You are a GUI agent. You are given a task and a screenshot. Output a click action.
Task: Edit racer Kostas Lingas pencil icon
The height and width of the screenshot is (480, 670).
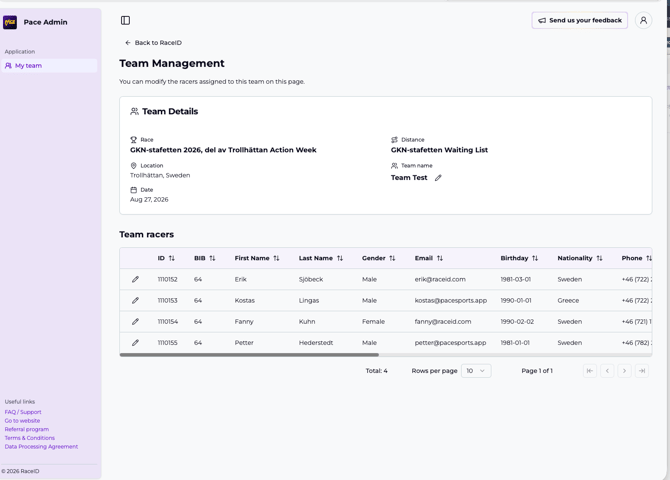pyautogui.click(x=135, y=300)
